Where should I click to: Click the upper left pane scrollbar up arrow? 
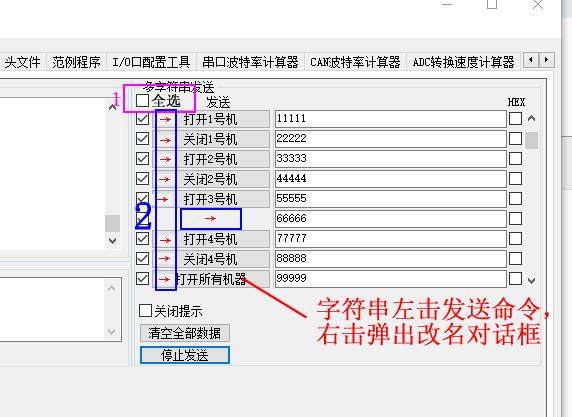[x=112, y=107]
